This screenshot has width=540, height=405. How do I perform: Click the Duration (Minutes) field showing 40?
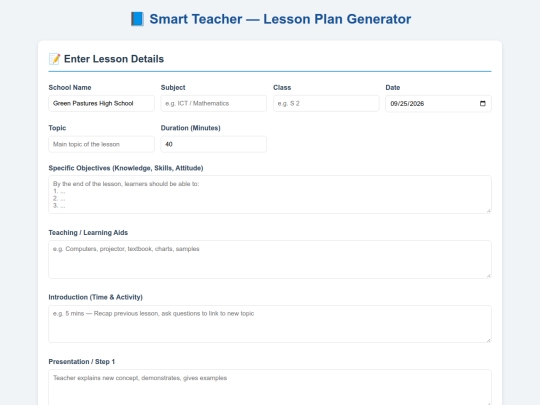214,144
